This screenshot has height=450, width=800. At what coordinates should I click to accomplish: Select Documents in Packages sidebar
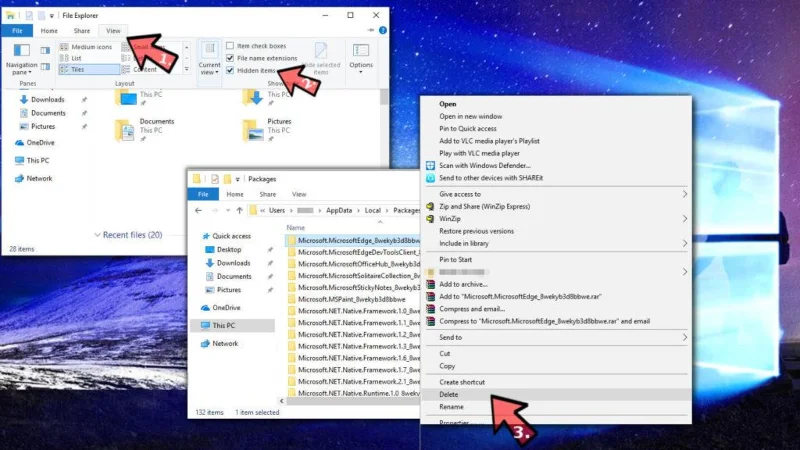pyautogui.click(x=228, y=276)
